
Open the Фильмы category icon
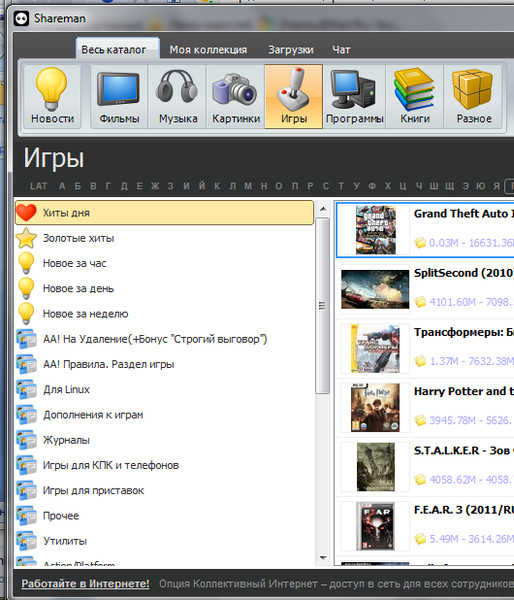(x=119, y=96)
